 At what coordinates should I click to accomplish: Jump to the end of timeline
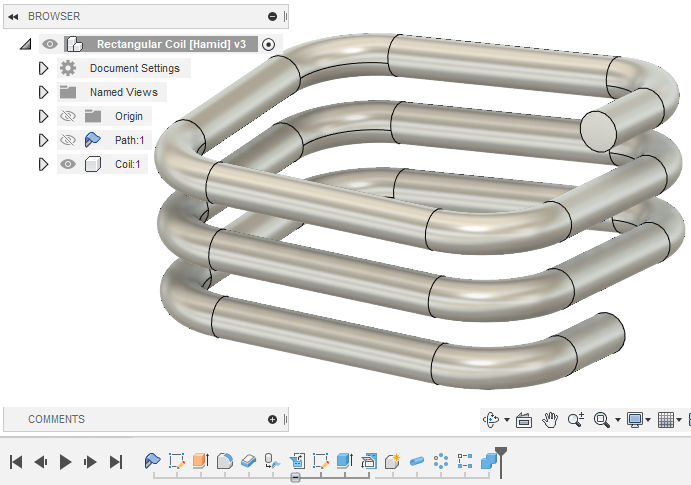coord(115,461)
